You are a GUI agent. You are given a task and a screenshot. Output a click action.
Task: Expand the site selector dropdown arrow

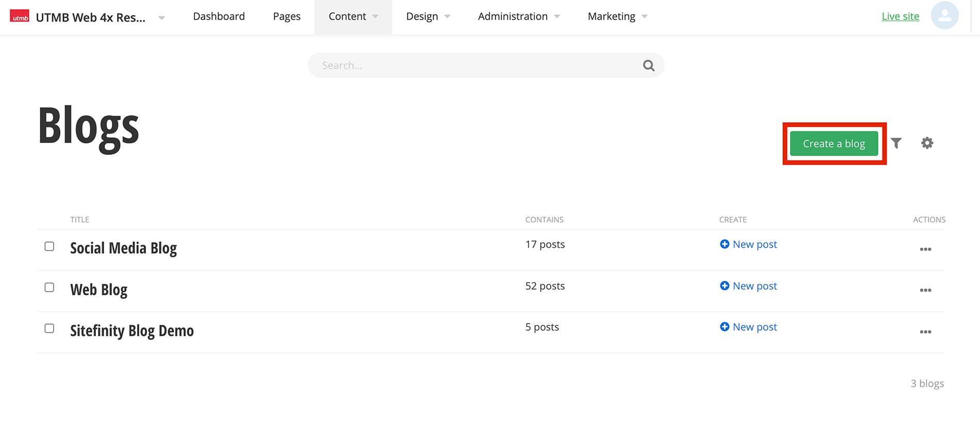[x=161, y=18]
